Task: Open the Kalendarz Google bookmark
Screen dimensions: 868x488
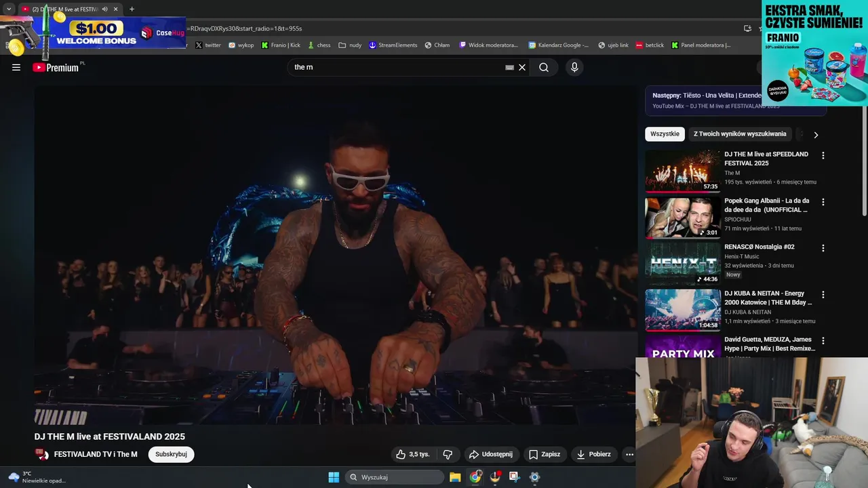Action: [x=559, y=45]
